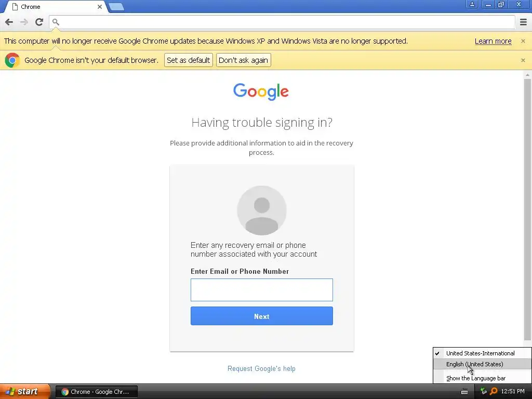Focus the Chrome address bar

(x=282, y=22)
